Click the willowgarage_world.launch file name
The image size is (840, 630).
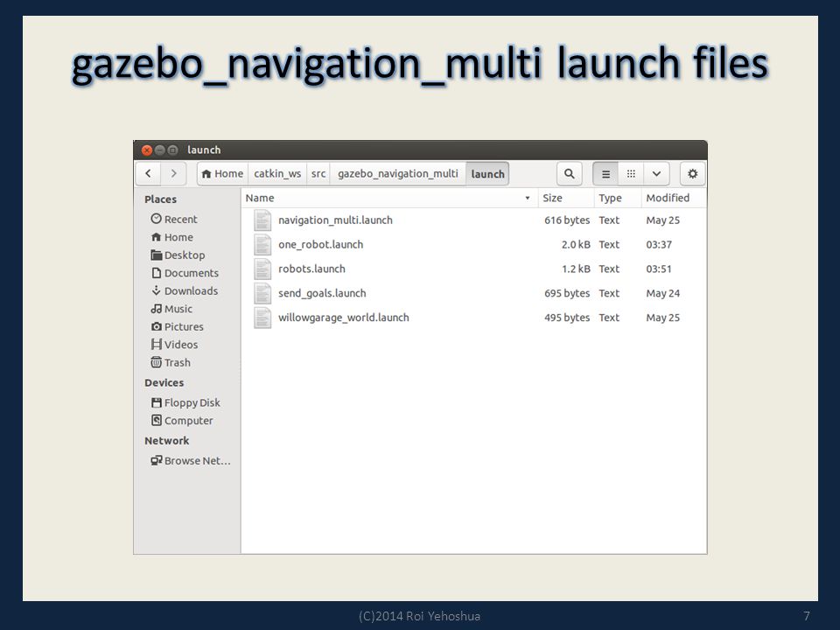343,318
